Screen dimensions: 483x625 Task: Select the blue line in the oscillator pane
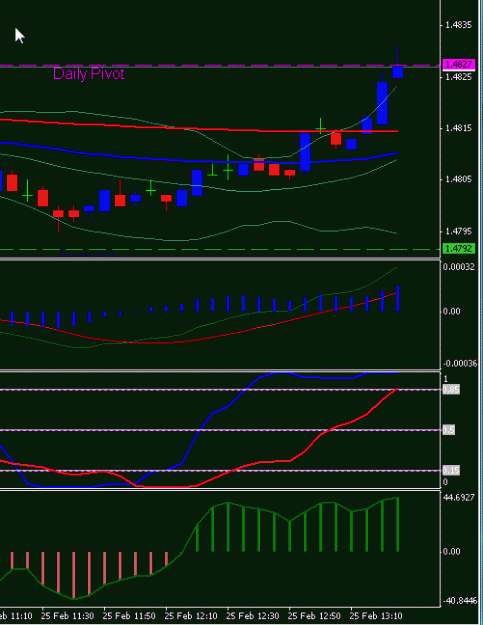tap(199, 430)
